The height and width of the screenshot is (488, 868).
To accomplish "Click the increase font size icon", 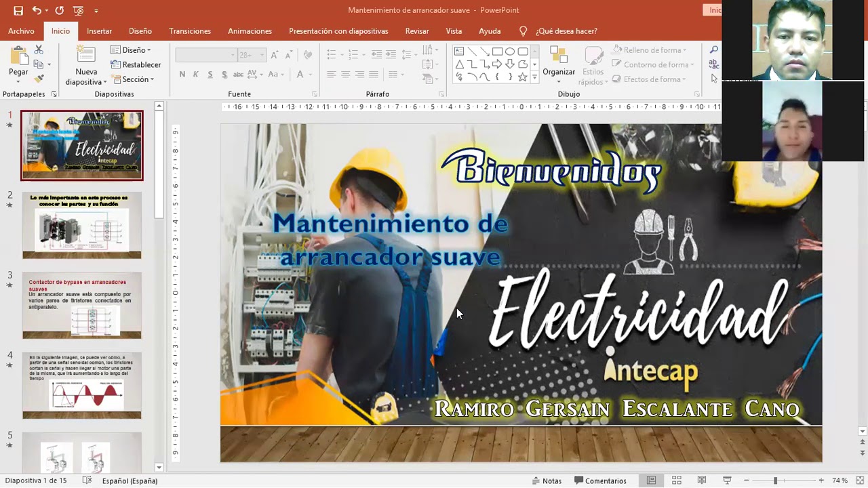I will [x=275, y=55].
